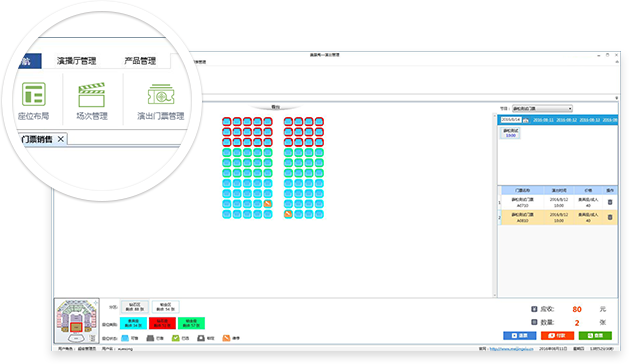Select the red seat type swatch

click(162, 323)
